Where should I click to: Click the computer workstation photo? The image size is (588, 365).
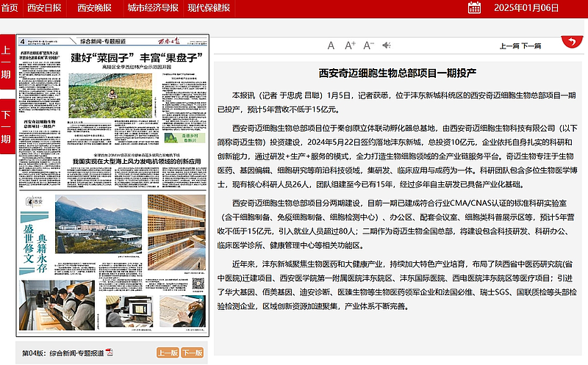(x=129, y=311)
